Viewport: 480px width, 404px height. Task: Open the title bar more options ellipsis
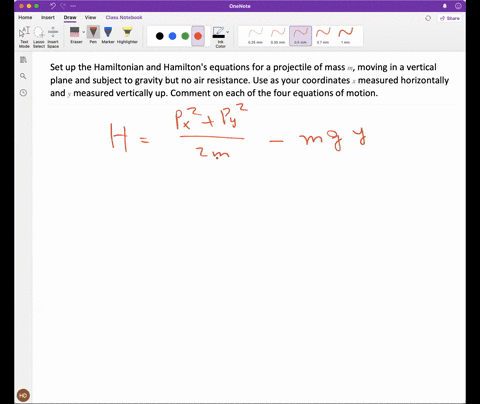(73, 6)
